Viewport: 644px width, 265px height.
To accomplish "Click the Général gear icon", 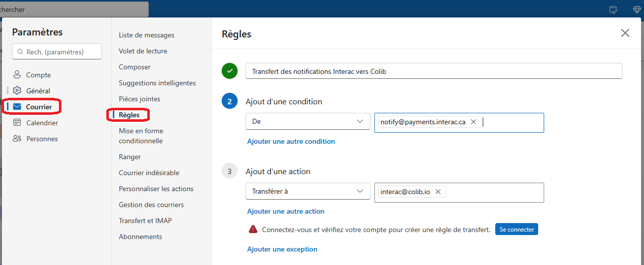I will pyautogui.click(x=17, y=91).
